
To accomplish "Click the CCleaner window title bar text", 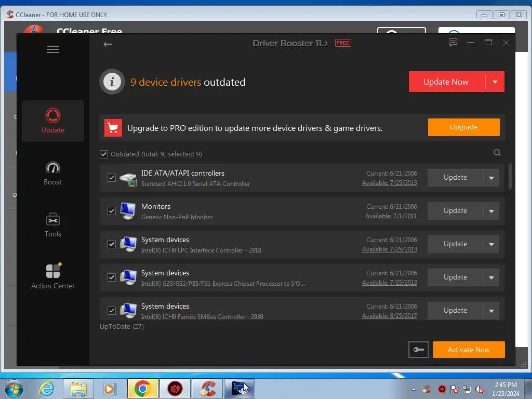I will click(61, 15).
